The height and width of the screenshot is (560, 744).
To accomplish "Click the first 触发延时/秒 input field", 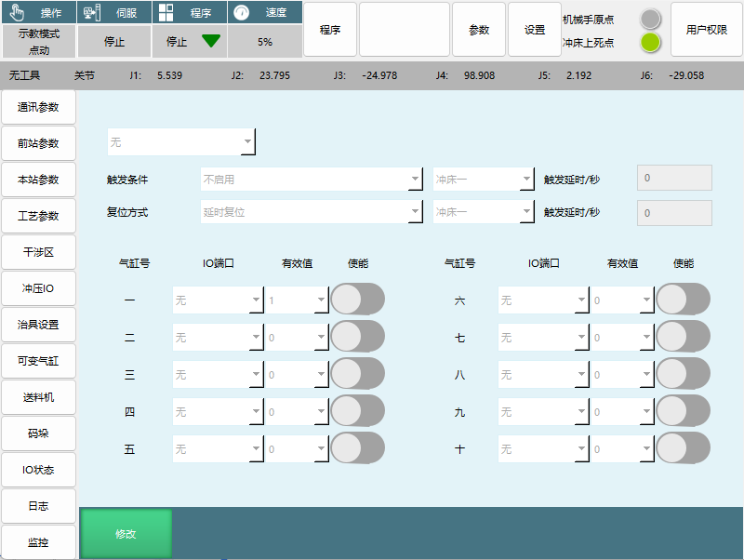I will [674, 178].
